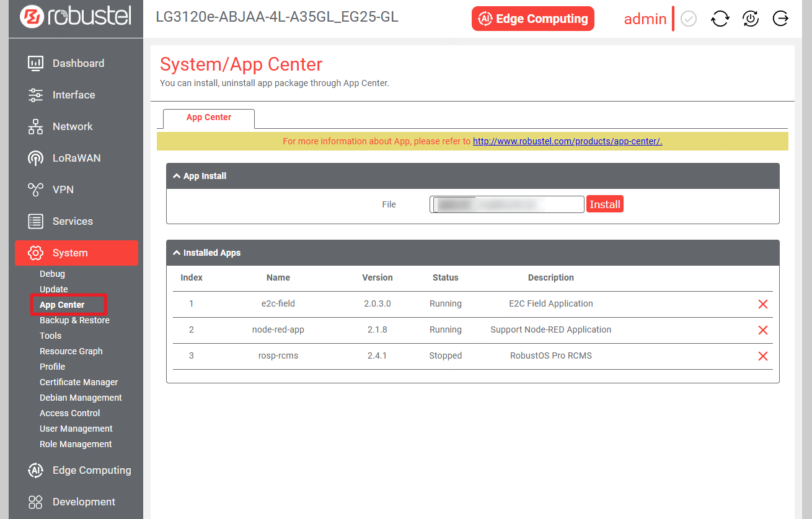This screenshot has width=812, height=519.
Task: Select the App Center tab
Action: point(209,118)
